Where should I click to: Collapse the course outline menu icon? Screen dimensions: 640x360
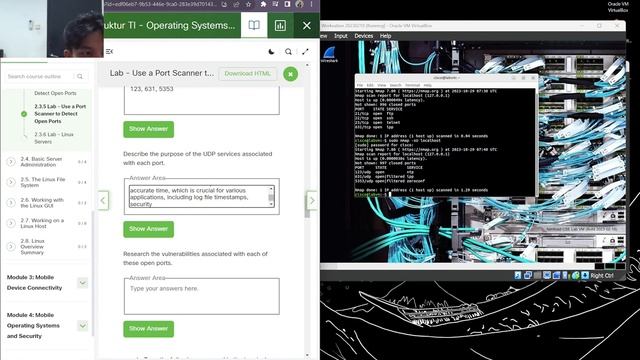109,51
